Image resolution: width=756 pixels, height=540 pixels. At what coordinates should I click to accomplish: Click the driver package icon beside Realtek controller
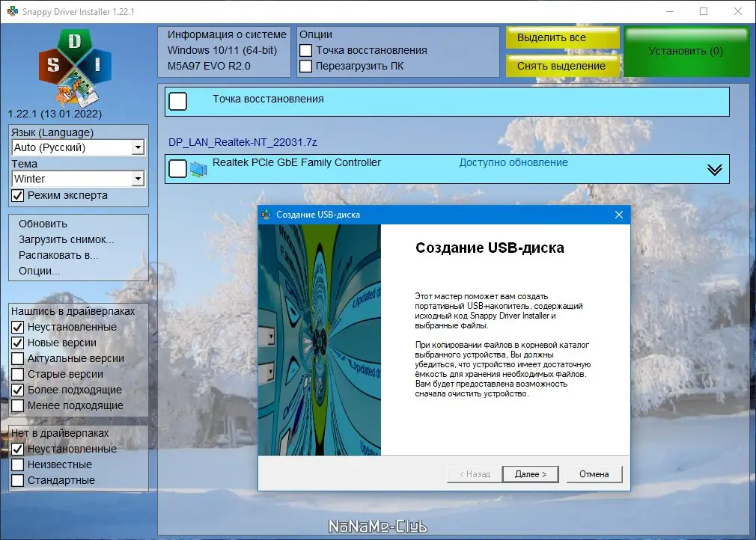click(x=198, y=168)
